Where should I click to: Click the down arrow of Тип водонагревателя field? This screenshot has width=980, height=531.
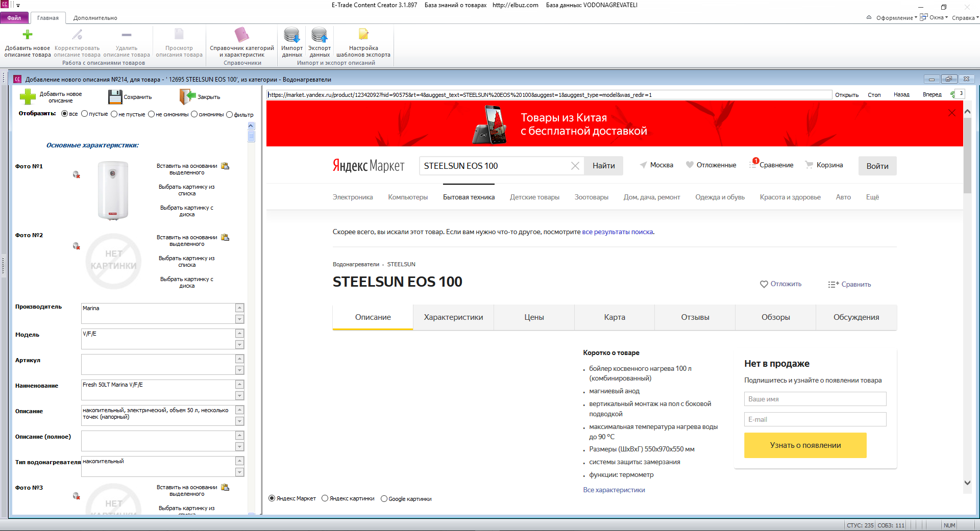(239, 472)
